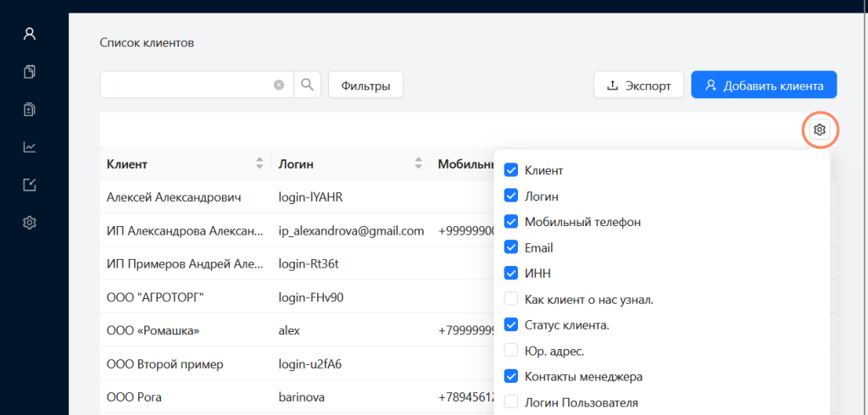Click into the client search input field
The height and width of the screenshot is (415, 868).
click(186, 85)
